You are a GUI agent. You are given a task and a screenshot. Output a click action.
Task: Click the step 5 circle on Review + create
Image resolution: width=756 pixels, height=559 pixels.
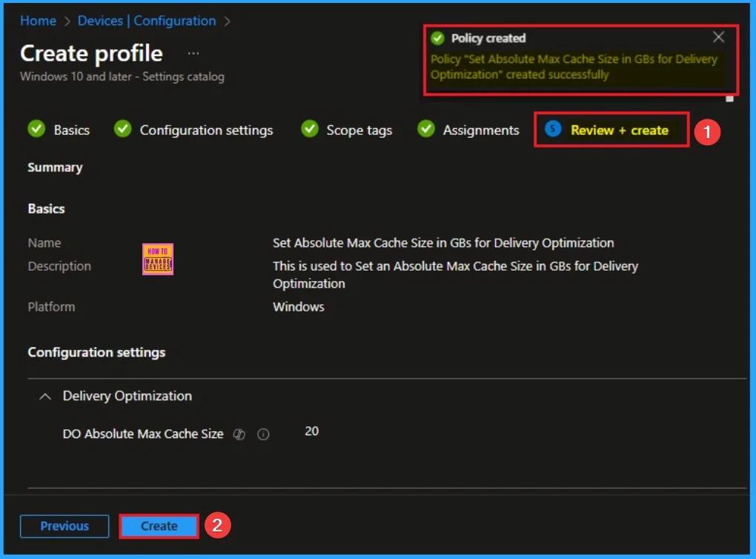click(552, 130)
